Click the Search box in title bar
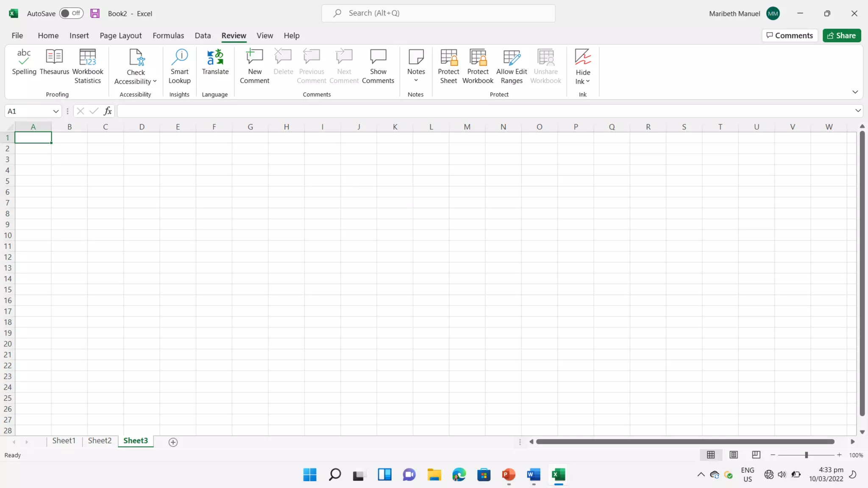Screen dimensions: 868x488 coord(438,13)
